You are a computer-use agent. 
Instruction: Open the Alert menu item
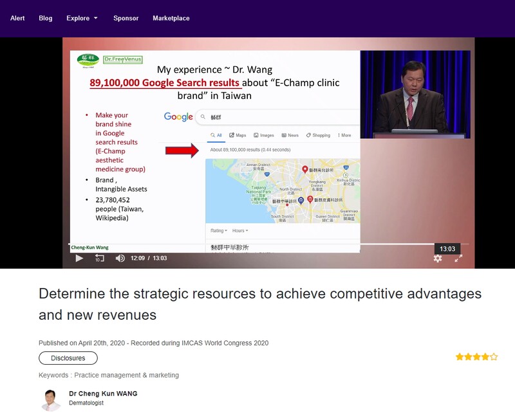coord(17,19)
